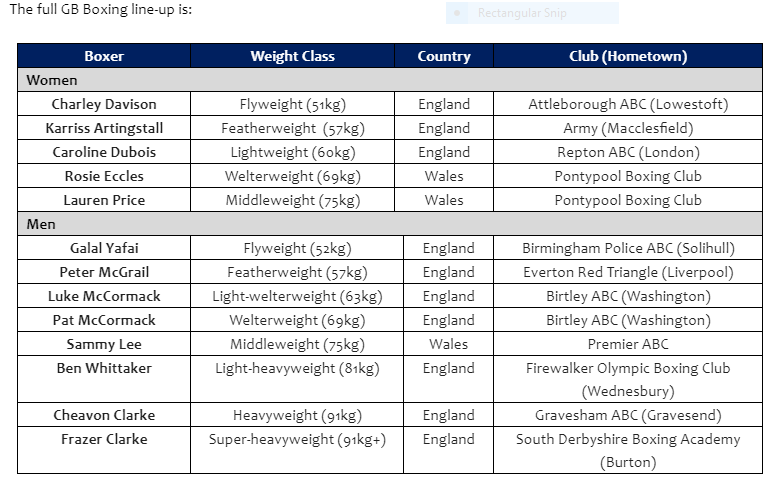Click the Karriss Artingstall name cell
771x485 pixels.
click(x=104, y=128)
